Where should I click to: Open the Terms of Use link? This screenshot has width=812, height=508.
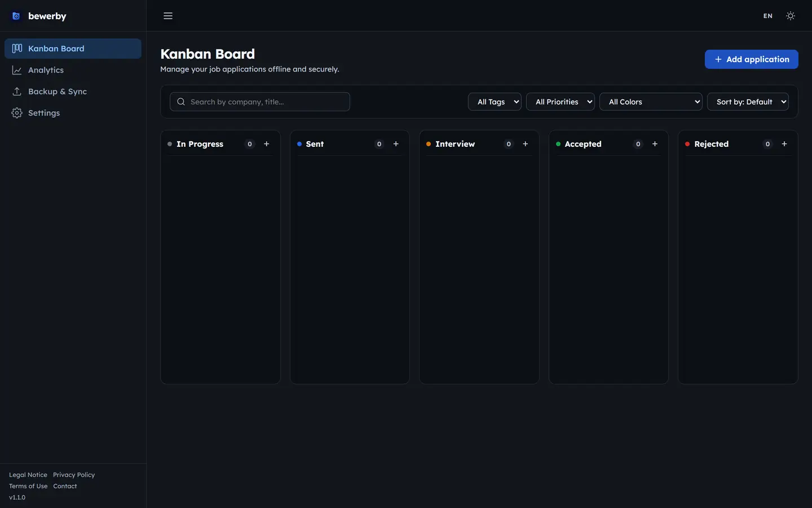[x=28, y=486]
